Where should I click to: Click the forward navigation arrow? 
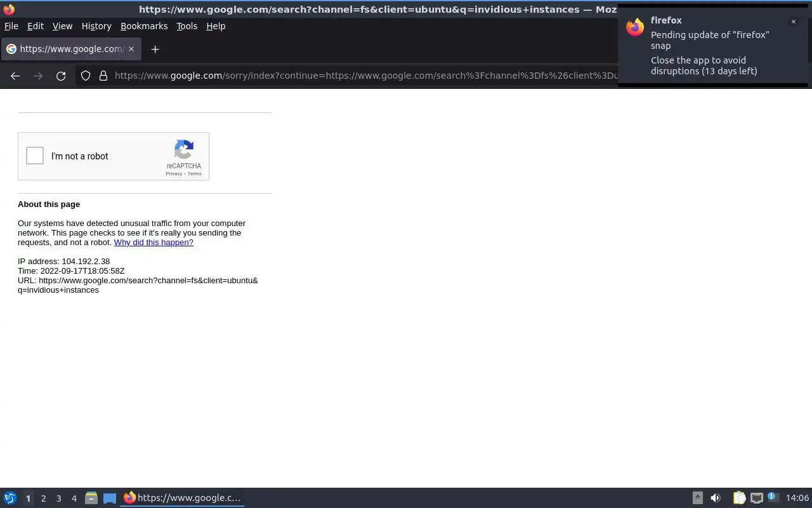38,76
